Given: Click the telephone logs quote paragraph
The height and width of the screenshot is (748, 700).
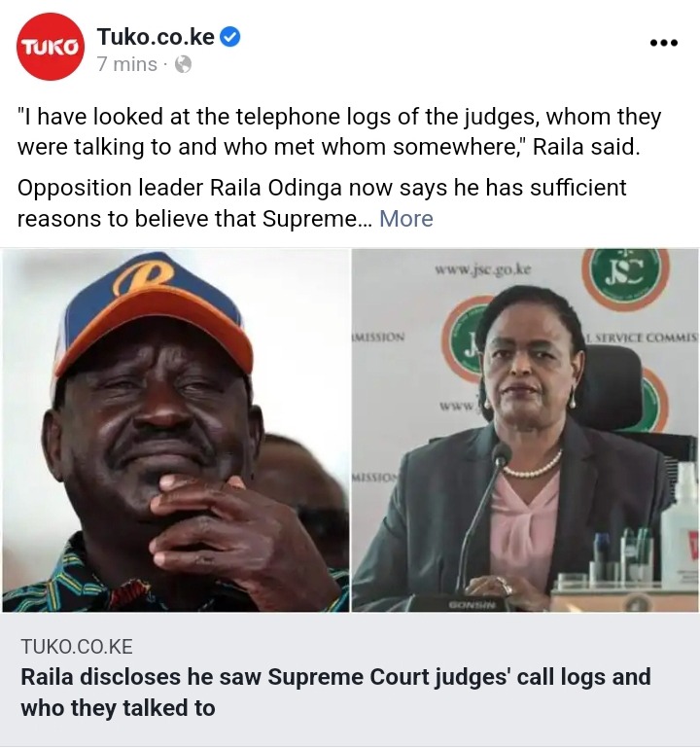Looking at the screenshot, I should tap(339, 131).
